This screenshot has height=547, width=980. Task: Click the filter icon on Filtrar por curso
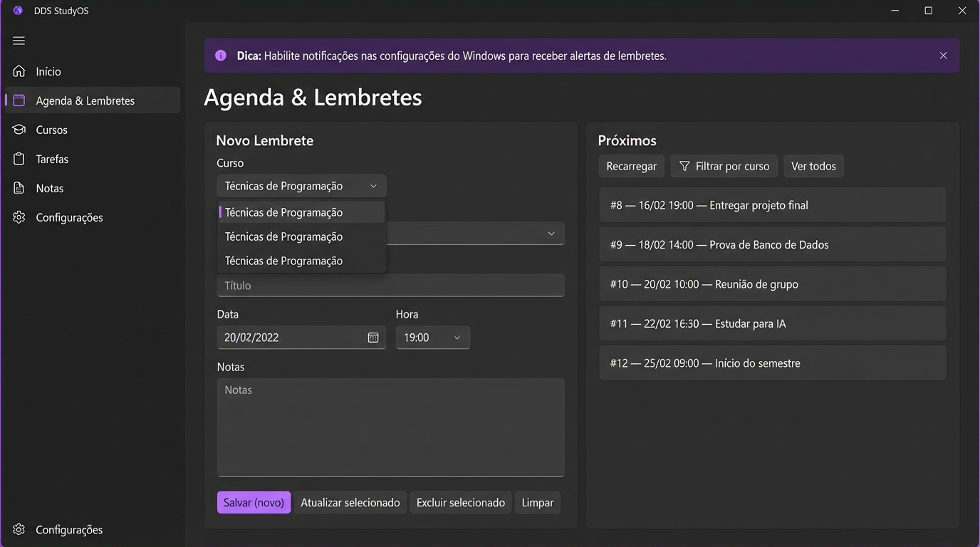[x=684, y=166]
